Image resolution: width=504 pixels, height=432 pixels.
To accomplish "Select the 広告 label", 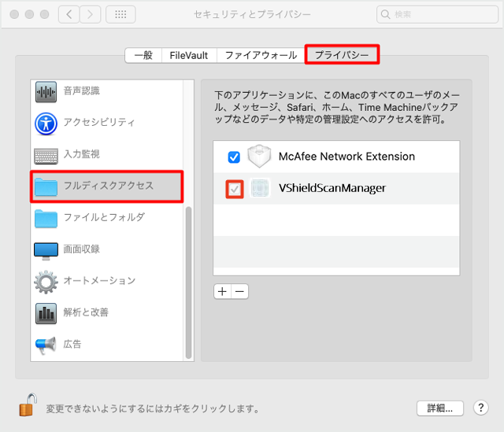I will pos(72,345).
